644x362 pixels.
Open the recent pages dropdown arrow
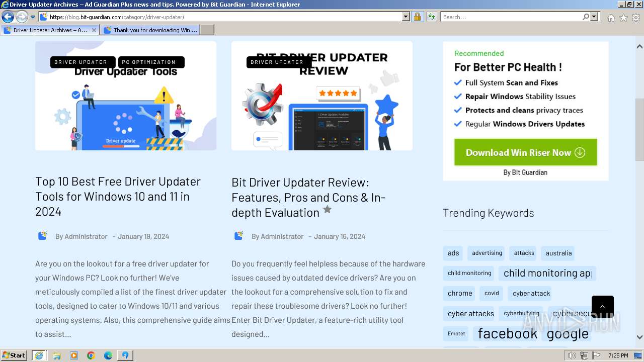click(x=33, y=17)
